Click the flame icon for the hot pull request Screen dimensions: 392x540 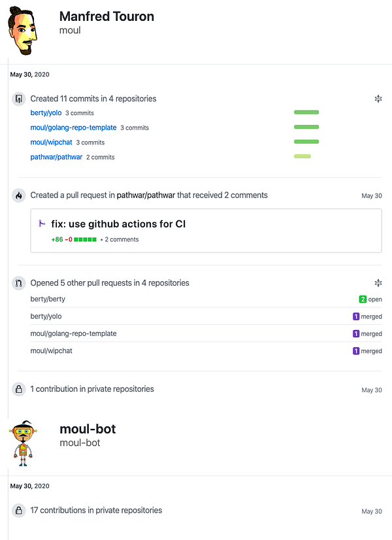coord(18,195)
